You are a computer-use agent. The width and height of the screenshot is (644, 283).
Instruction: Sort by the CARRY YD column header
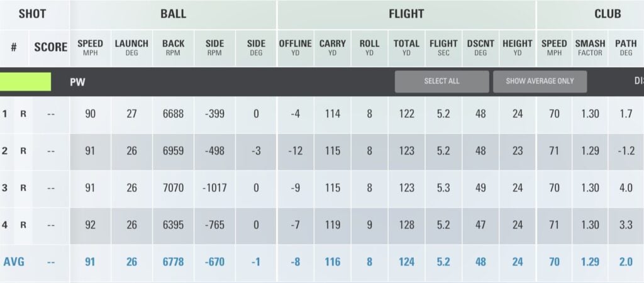point(333,48)
